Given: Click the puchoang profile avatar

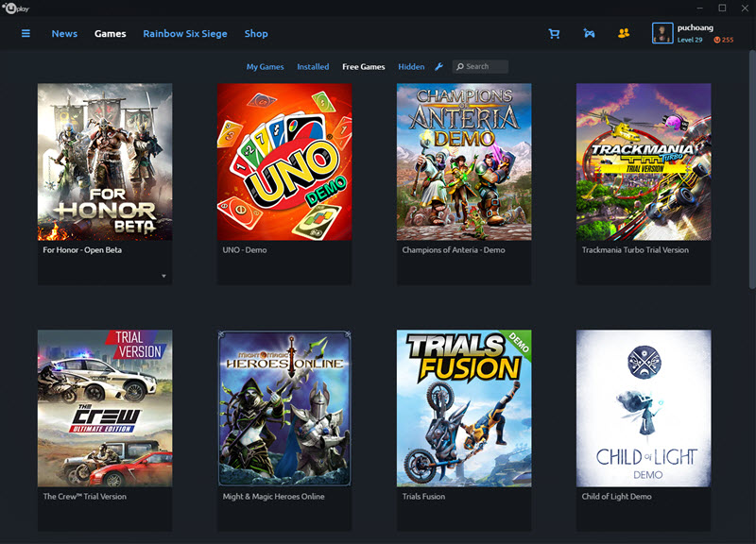Looking at the screenshot, I should click(662, 33).
